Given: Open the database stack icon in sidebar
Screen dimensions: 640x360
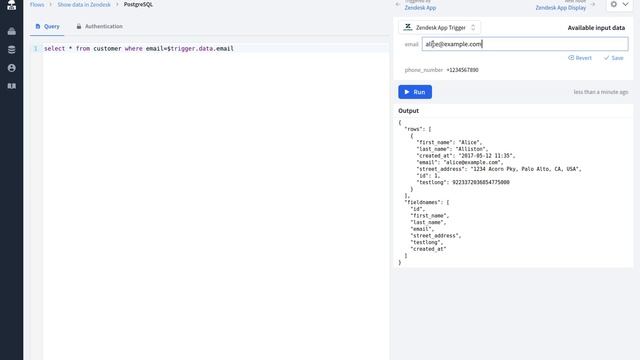Looking at the screenshot, I should pyautogui.click(x=11, y=49).
